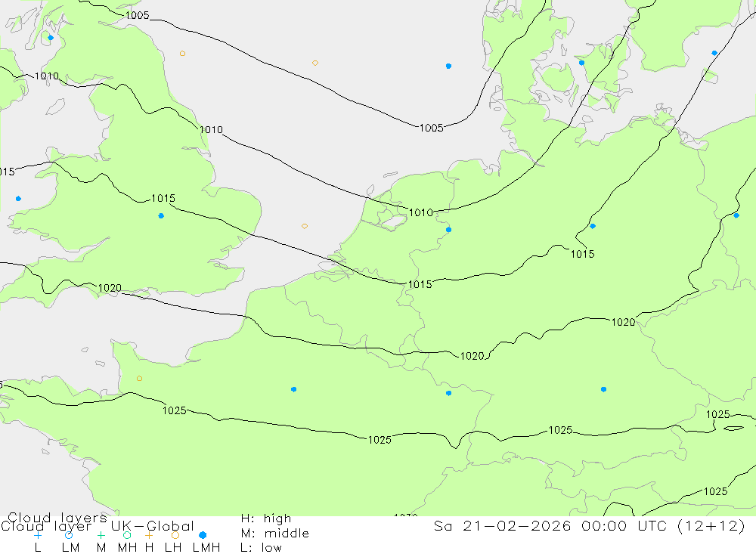The height and width of the screenshot is (554, 756).
Task: Click the 'MH' legend label
Action: point(127,548)
